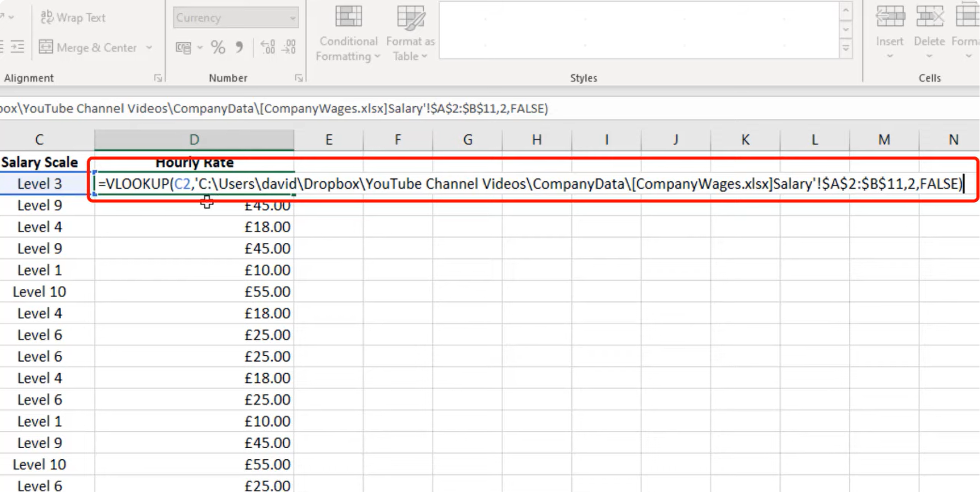Select column H header
Image resolution: width=980 pixels, height=492 pixels.
point(537,140)
